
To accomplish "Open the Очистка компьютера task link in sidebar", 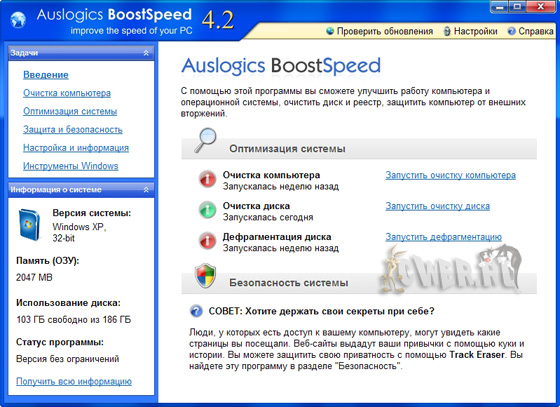I will click(67, 93).
